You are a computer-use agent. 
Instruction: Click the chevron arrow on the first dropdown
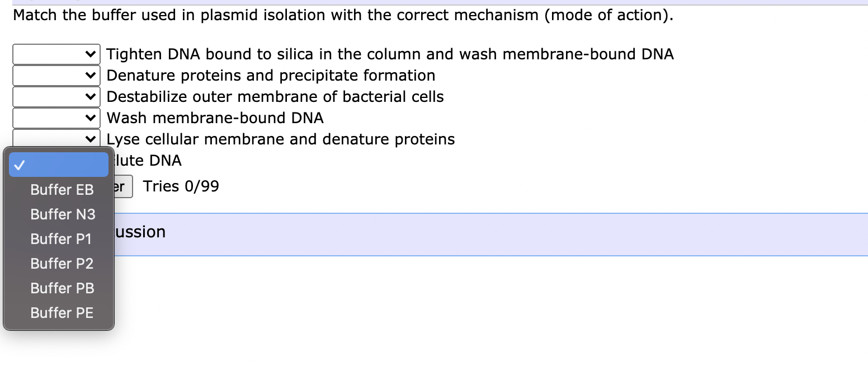tap(91, 54)
